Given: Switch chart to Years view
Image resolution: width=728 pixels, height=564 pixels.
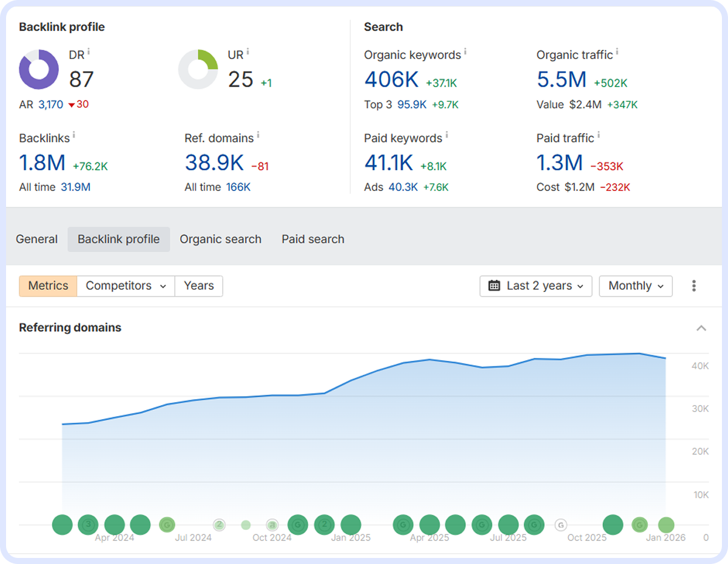Looking at the screenshot, I should pyautogui.click(x=198, y=286).
